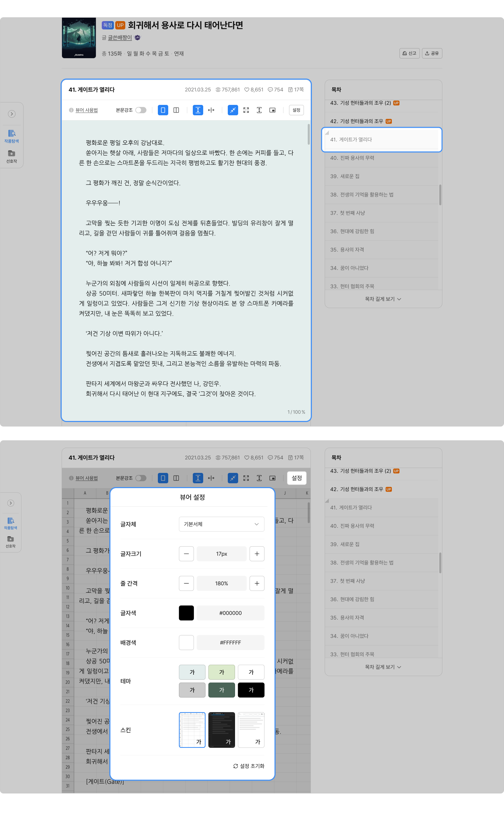The width and height of the screenshot is (504, 835).
Task: Click the 신고 report button
Action: [409, 53]
